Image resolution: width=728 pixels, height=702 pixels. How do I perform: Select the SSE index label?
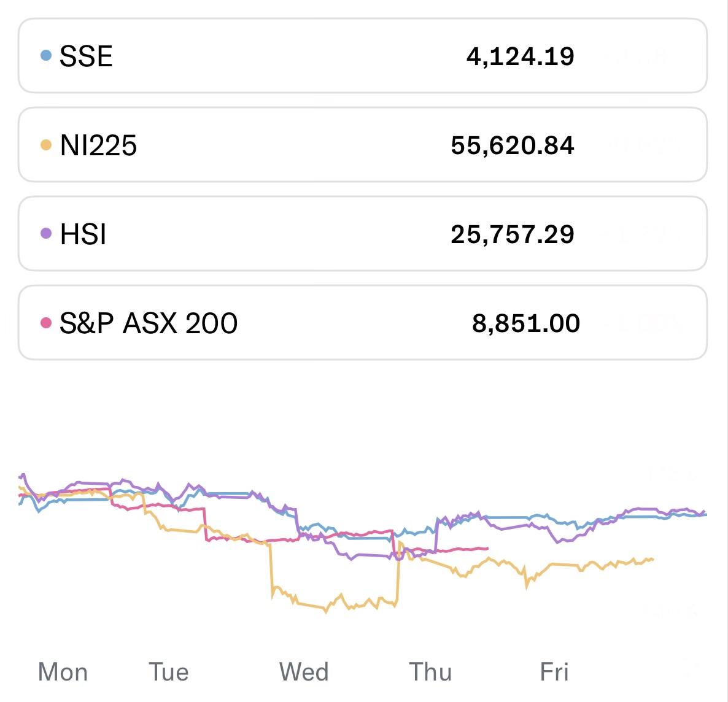pos(86,56)
